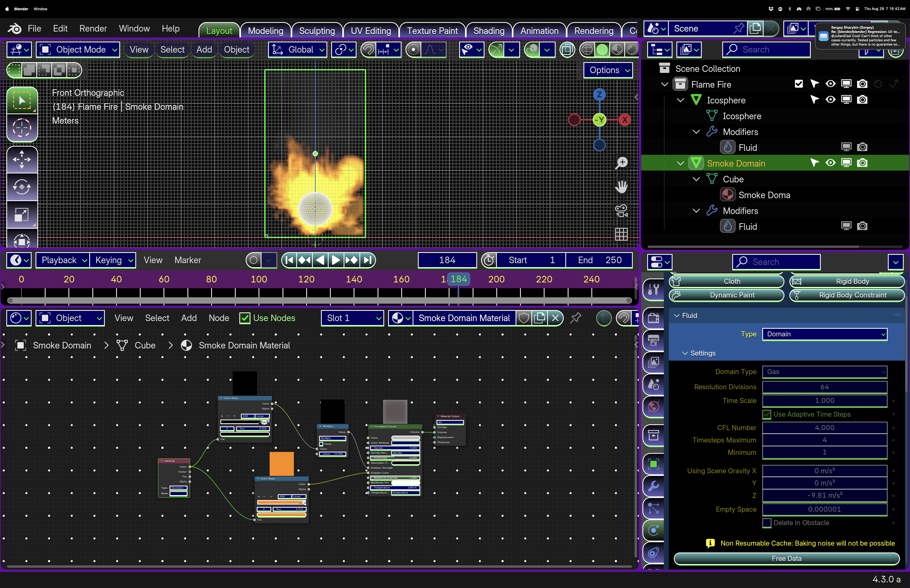
Task: Open the node editor Add menu
Action: point(189,318)
